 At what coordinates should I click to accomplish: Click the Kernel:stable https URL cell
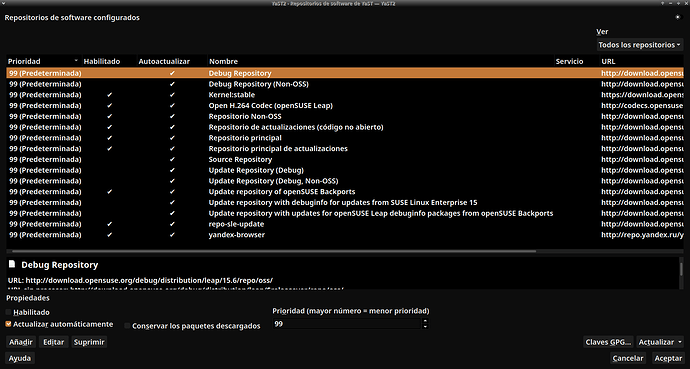click(642, 95)
